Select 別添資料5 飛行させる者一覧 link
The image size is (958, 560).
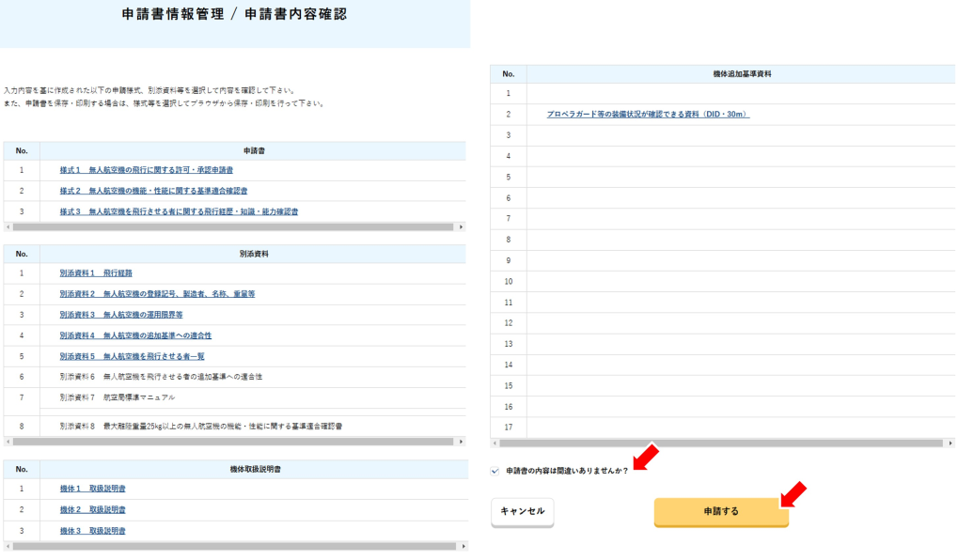[x=132, y=356]
